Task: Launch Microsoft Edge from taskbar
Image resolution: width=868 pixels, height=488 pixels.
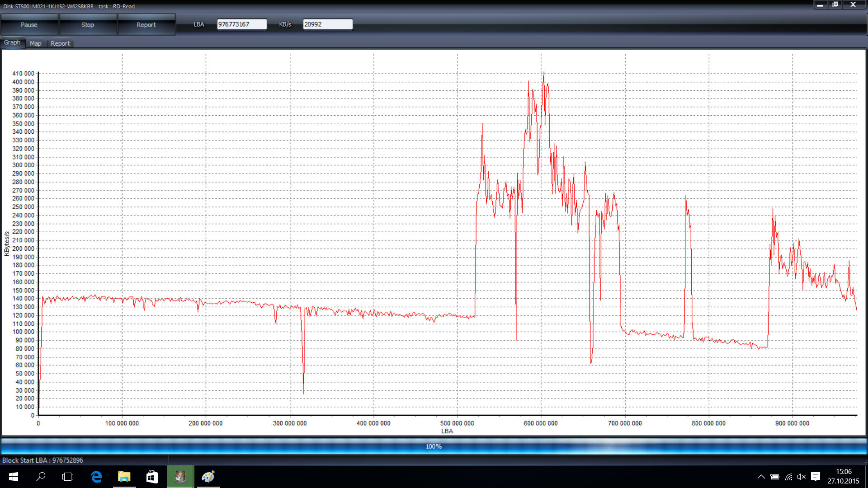Action: pos(96,477)
